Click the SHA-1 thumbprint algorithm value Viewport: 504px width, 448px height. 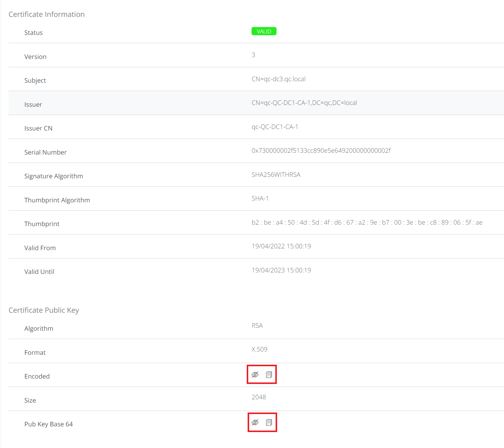(260, 198)
